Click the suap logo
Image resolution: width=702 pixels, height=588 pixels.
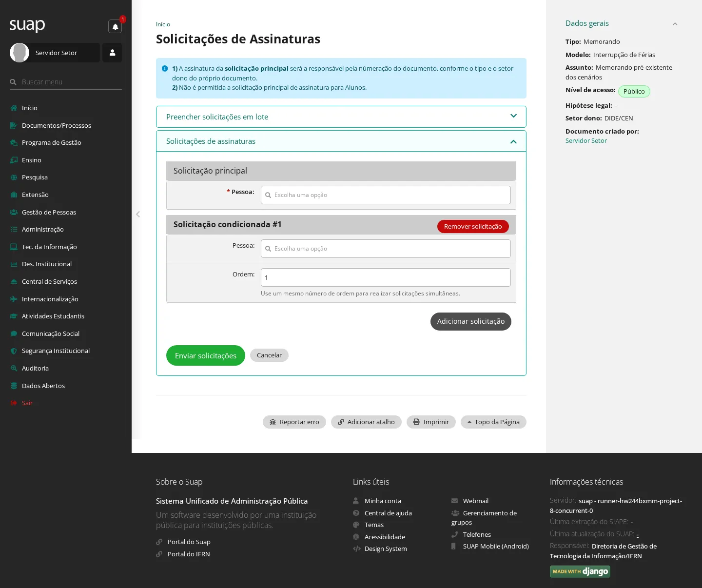pos(27,25)
